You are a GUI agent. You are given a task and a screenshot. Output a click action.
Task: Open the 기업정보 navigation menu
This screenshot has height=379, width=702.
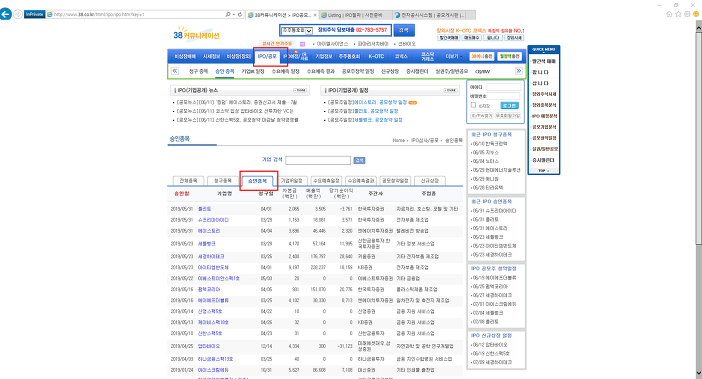pyautogui.click(x=324, y=56)
